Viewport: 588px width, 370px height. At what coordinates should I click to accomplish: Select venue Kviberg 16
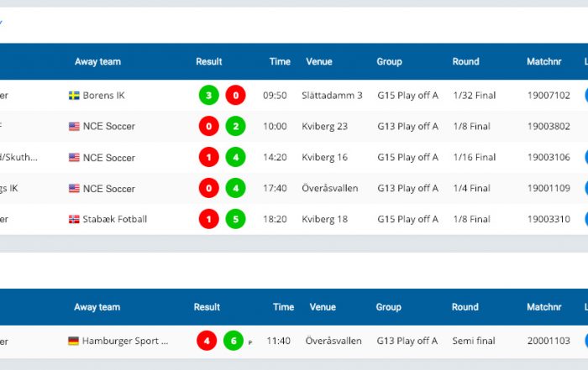click(x=325, y=157)
